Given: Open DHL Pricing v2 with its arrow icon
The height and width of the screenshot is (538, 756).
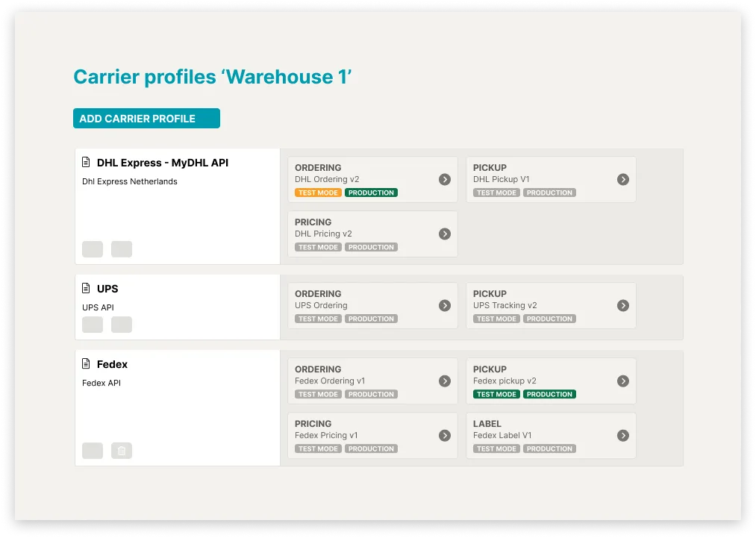Looking at the screenshot, I should pos(445,234).
